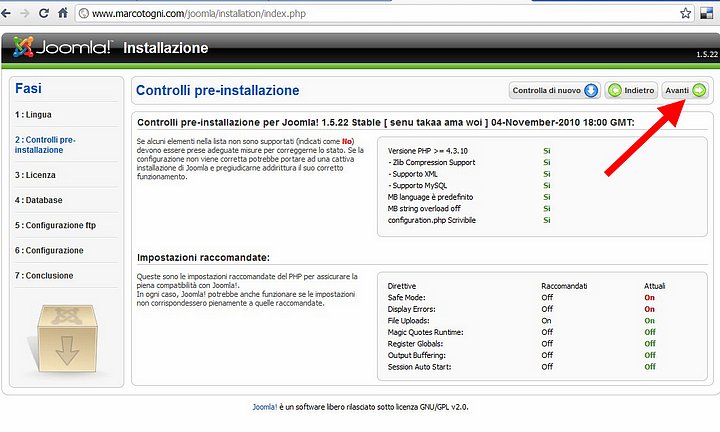720x432 pixels.
Task: Click the File Uploads directive label
Action: [x=409, y=320]
